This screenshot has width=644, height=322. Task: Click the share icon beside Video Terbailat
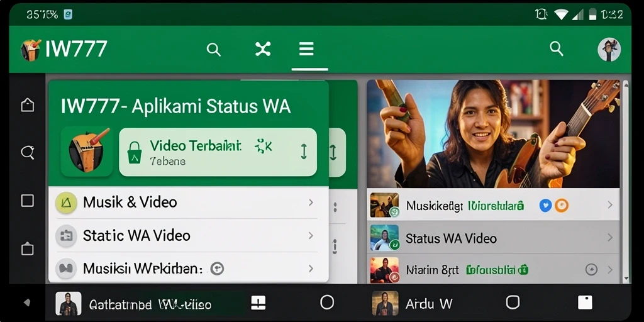coord(264,146)
